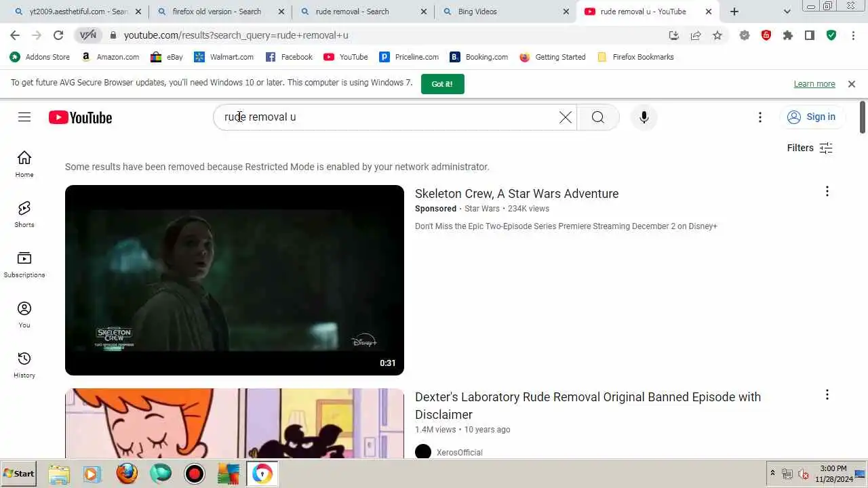Toggle the browser side panel icon
Image resolution: width=868 pixels, height=488 pixels.
(810, 35)
